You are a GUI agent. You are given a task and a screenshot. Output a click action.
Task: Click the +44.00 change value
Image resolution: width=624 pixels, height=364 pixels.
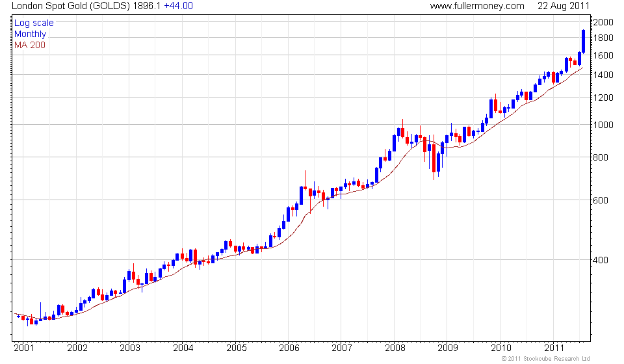[x=178, y=6]
